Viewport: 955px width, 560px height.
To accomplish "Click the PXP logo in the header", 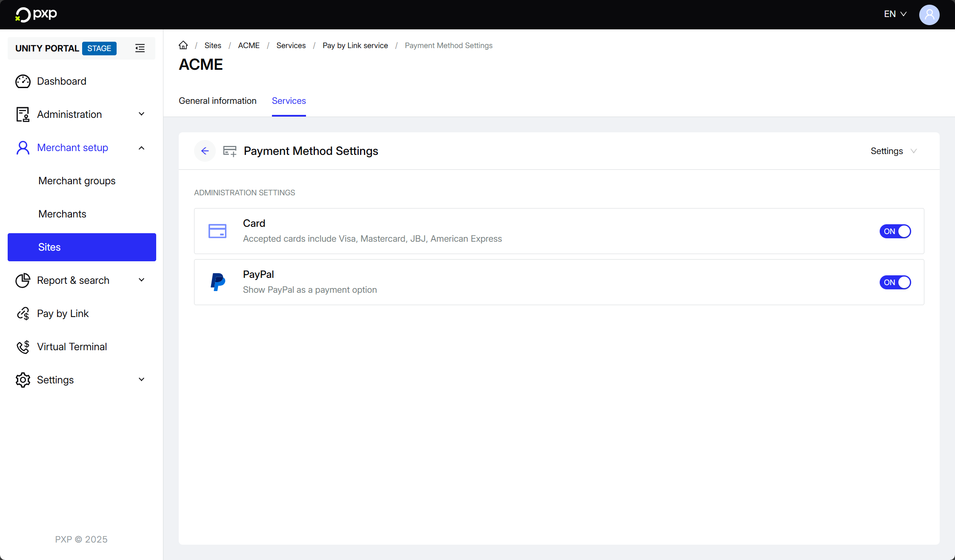I will coord(36,14).
